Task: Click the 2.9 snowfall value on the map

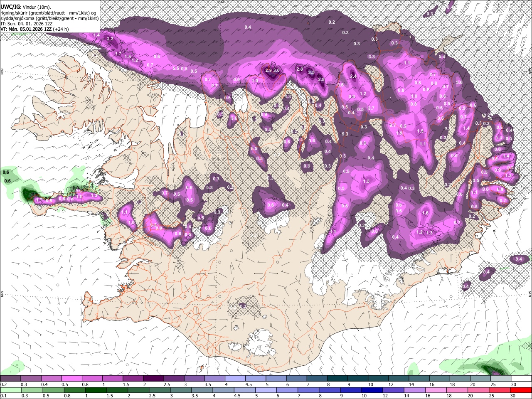Action: tap(268, 71)
